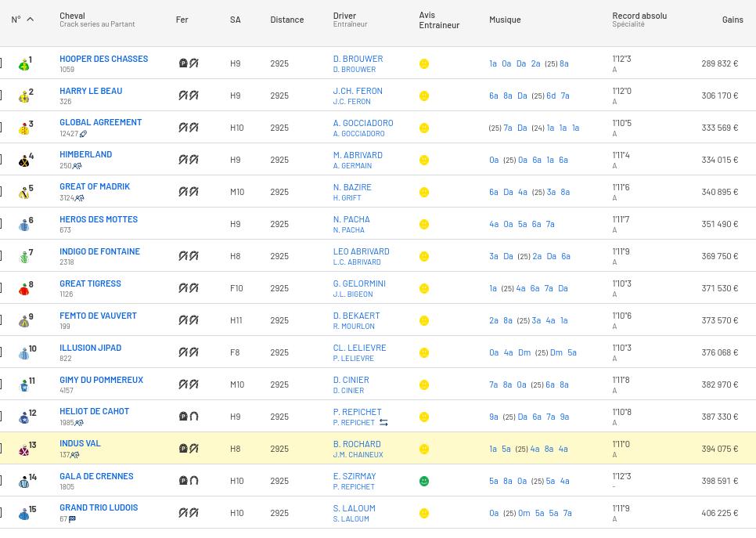Viewport: 756px width, 538px height.
Task: Click the Record absolu column header
Action: (639, 16)
